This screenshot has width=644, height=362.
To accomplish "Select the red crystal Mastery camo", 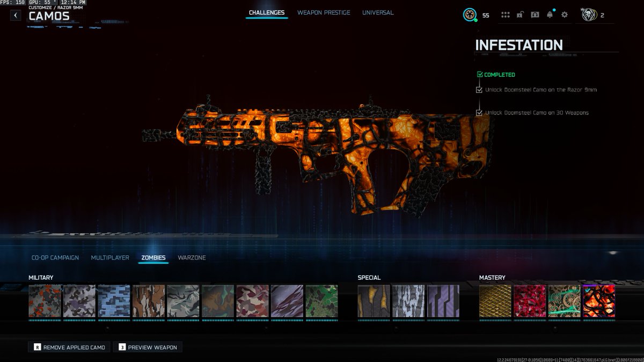I will click(x=530, y=301).
